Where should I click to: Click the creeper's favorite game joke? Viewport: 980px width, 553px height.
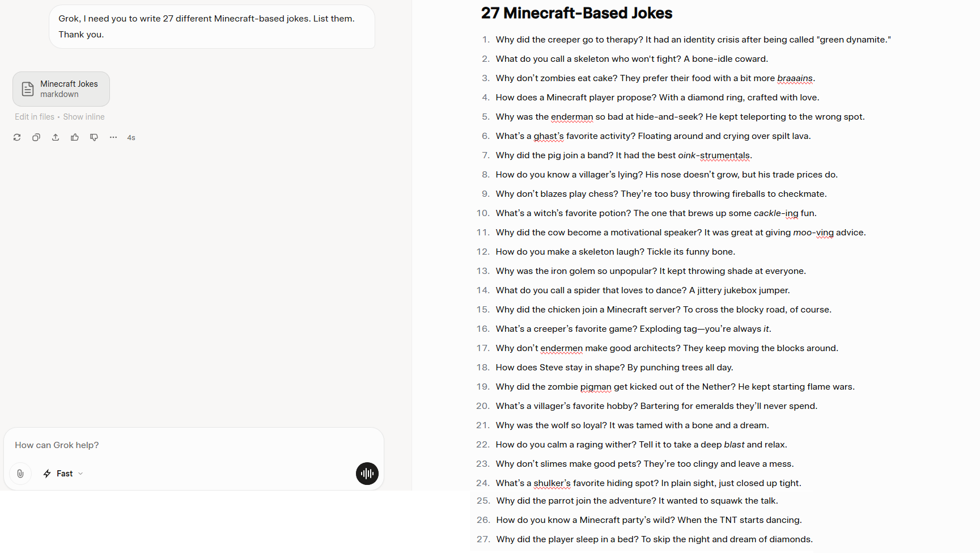(634, 329)
